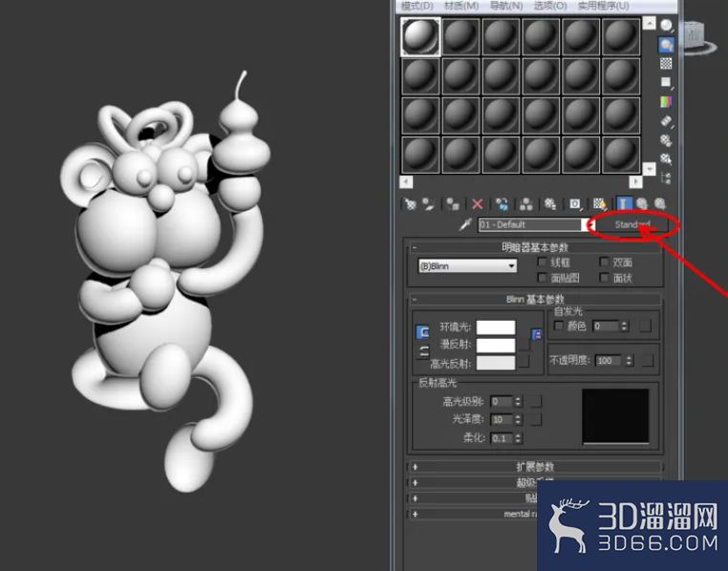Expand the mental ray rollout plus sign

pyautogui.click(x=415, y=514)
